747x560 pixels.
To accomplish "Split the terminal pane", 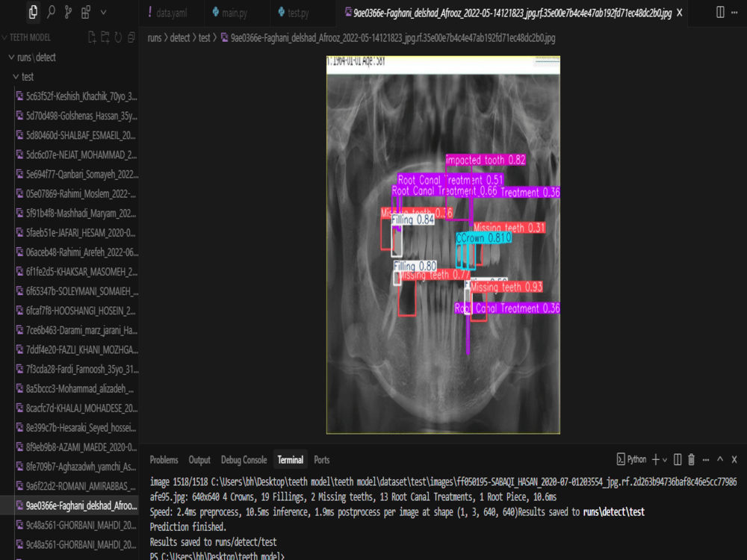I will click(678, 459).
